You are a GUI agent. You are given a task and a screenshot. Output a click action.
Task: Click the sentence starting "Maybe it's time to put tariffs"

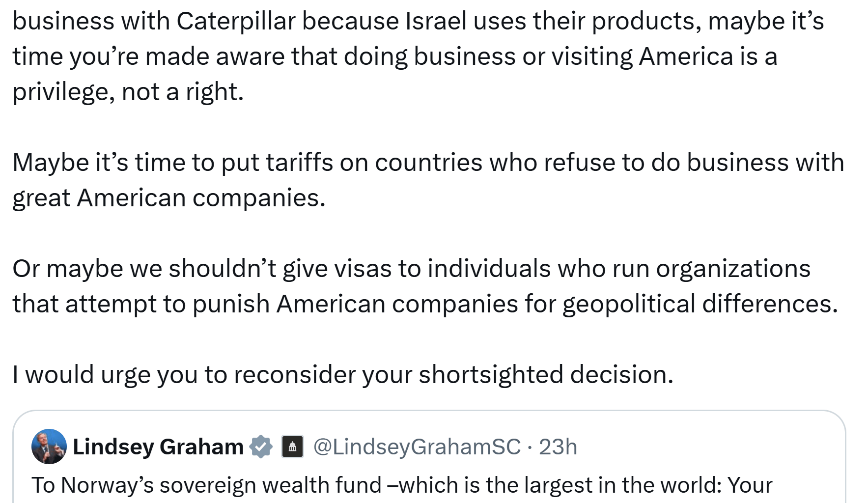point(427,163)
